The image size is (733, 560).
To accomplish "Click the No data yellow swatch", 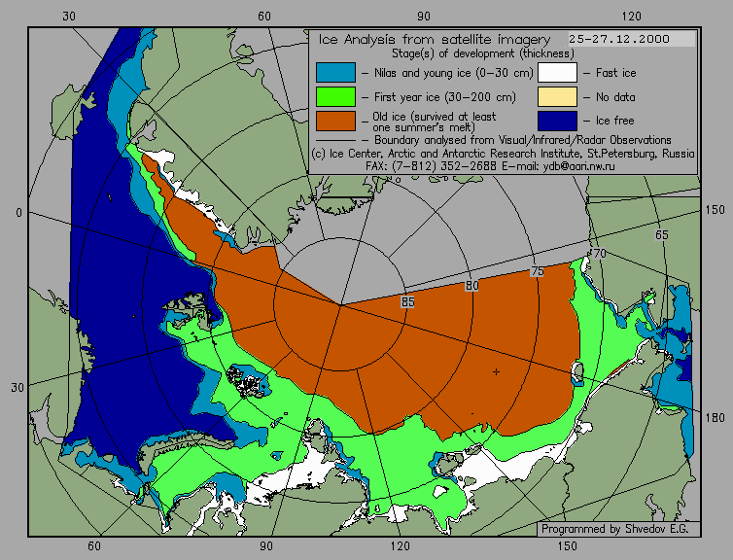I will click(x=557, y=97).
